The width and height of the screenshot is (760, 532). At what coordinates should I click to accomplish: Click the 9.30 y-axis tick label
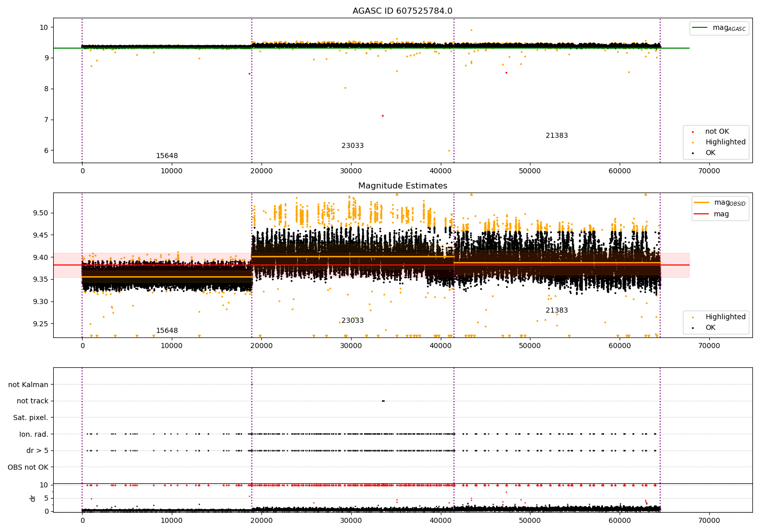(x=41, y=302)
